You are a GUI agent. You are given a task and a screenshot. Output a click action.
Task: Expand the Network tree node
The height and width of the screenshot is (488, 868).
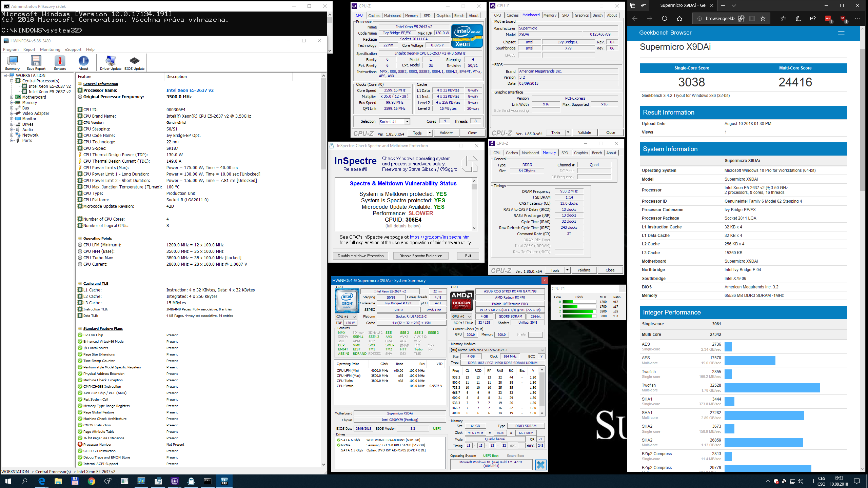point(12,135)
